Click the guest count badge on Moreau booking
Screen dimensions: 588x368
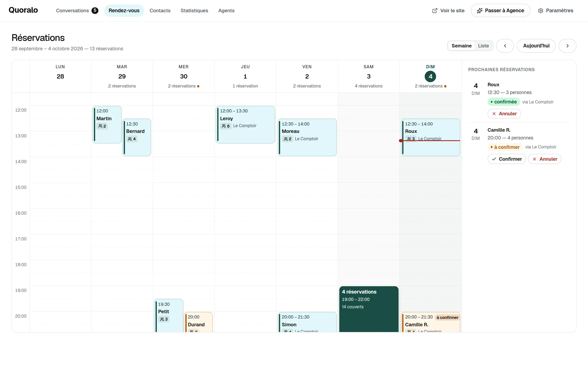click(287, 139)
